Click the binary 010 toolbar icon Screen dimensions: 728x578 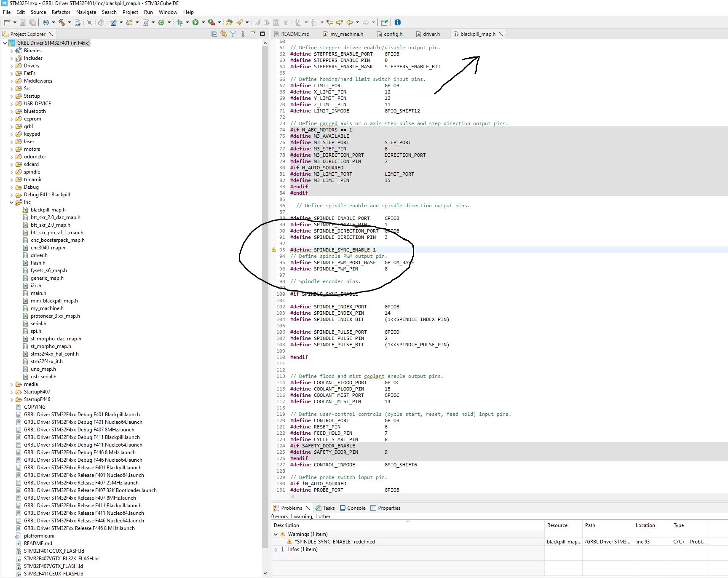click(78, 22)
